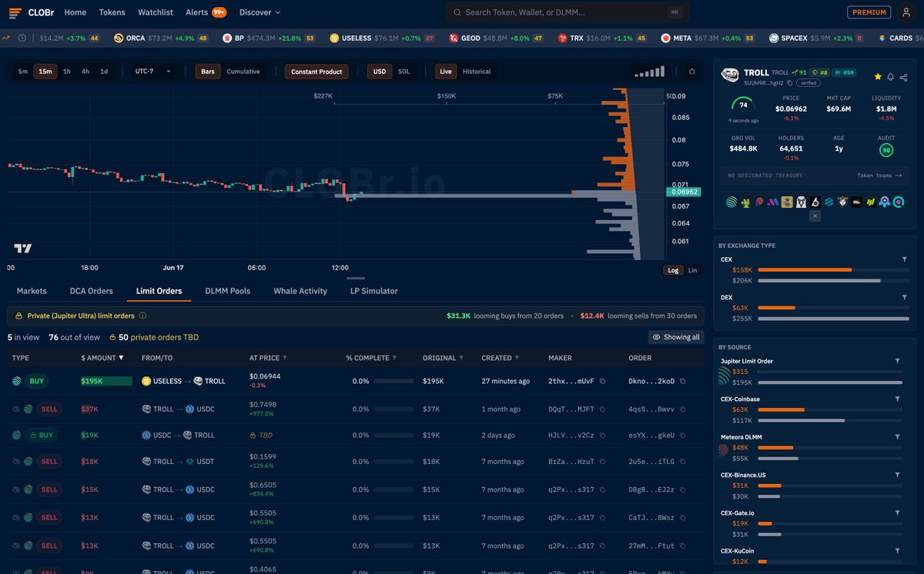Open the Token teams link

(x=879, y=175)
